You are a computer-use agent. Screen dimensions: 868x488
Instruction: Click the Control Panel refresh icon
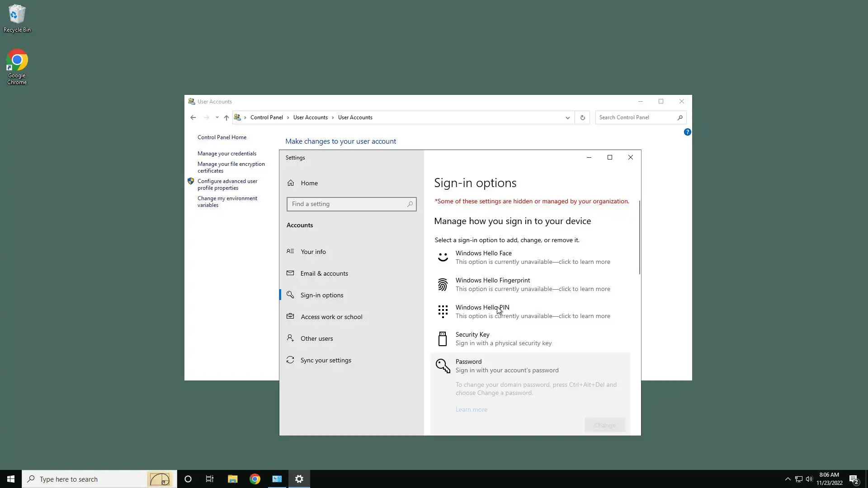point(582,117)
